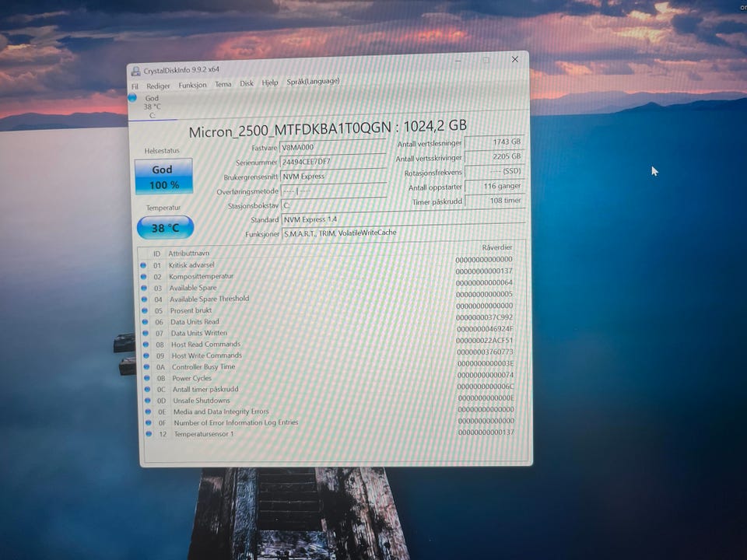The height and width of the screenshot is (560, 747).
Task: Select the Unsafe Shutdowns attribute name
Action: (x=202, y=401)
